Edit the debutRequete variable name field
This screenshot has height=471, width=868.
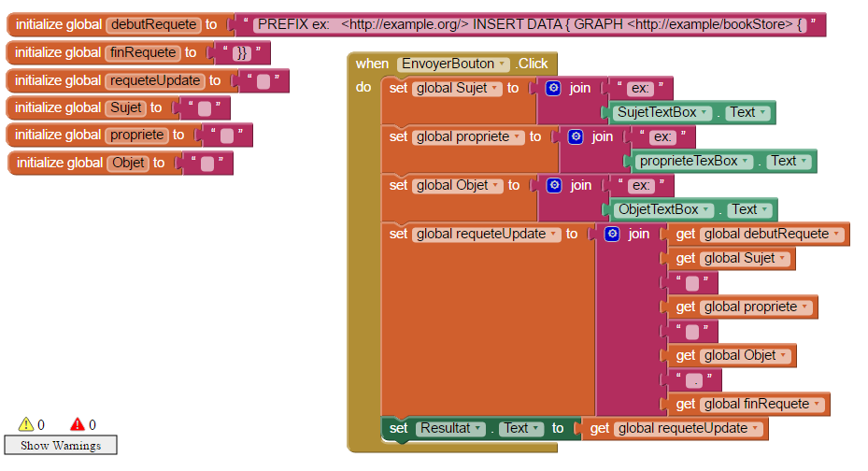154,24
